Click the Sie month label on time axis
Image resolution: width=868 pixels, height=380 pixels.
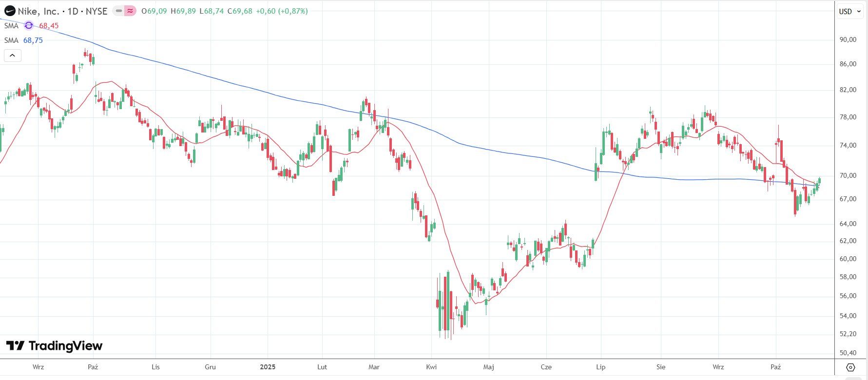pyautogui.click(x=660, y=367)
